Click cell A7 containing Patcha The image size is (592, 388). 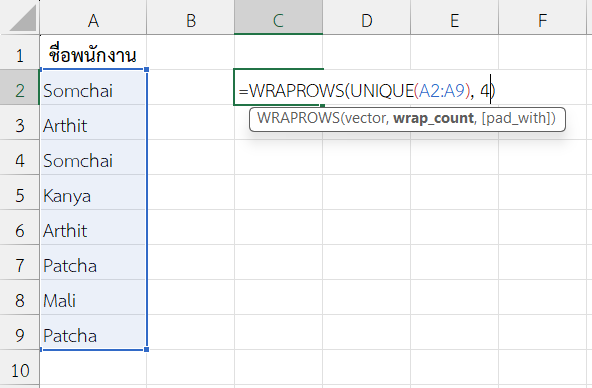pyautogui.click(x=93, y=262)
